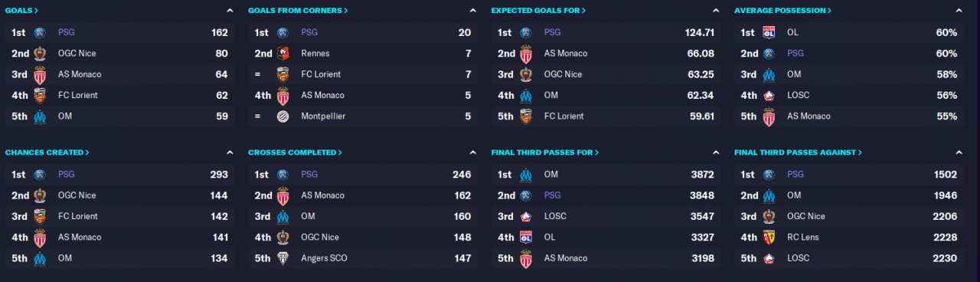
Task: Click OL club badge in Average Possession
Action: (769, 33)
